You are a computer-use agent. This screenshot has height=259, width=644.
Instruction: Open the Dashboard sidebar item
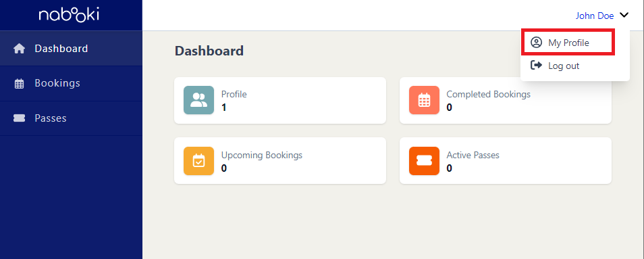pyautogui.click(x=71, y=49)
